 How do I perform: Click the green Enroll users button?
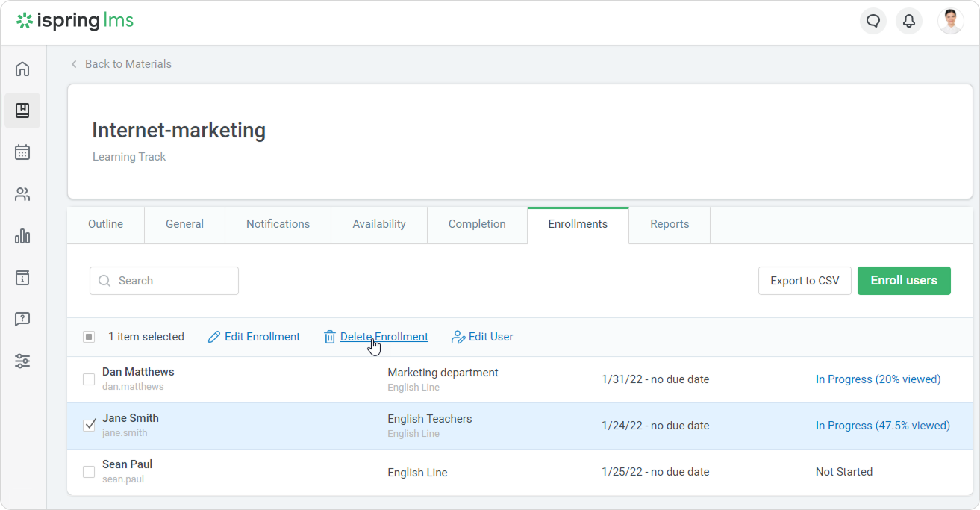point(904,281)
